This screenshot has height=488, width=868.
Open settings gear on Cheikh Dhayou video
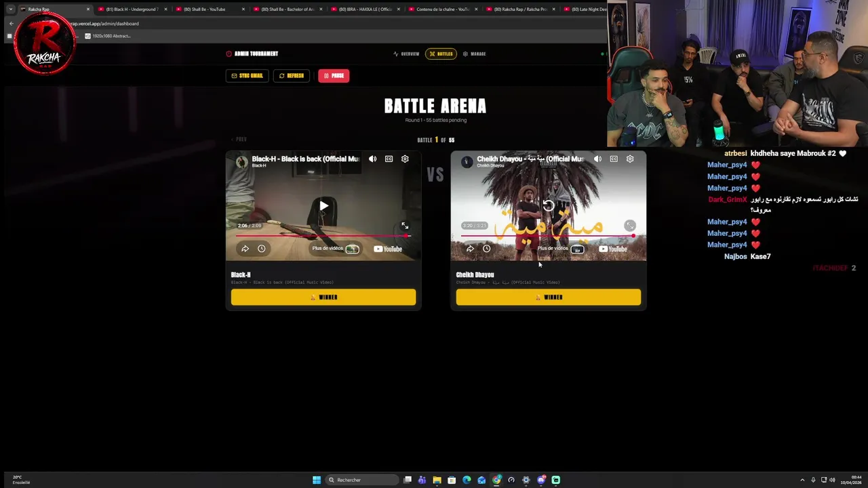(x=630, y=159)
